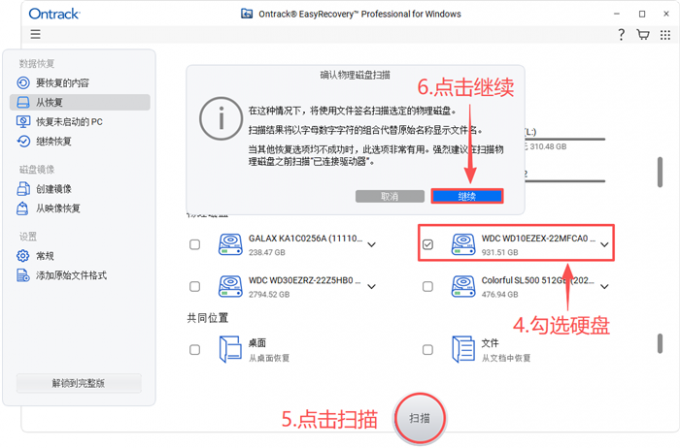
Task: Click the 从映像恢复 icon
Action: pos(23,209)
